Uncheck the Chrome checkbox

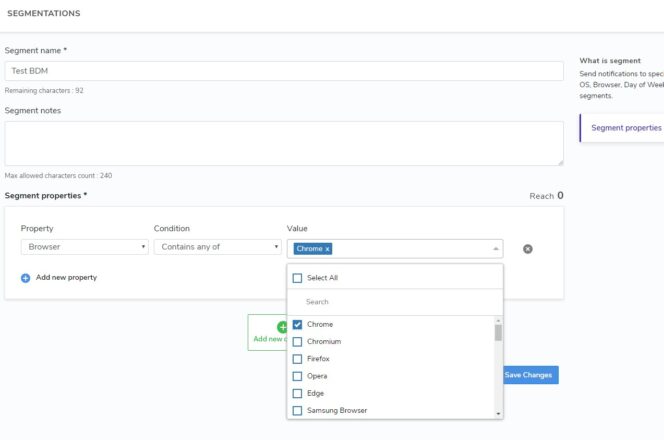[297, 325]
